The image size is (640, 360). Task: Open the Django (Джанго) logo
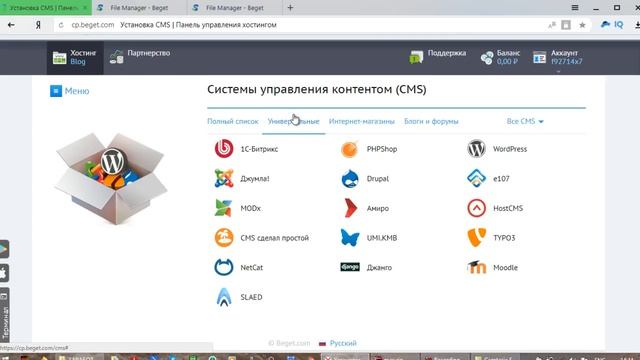click(350, 267)
